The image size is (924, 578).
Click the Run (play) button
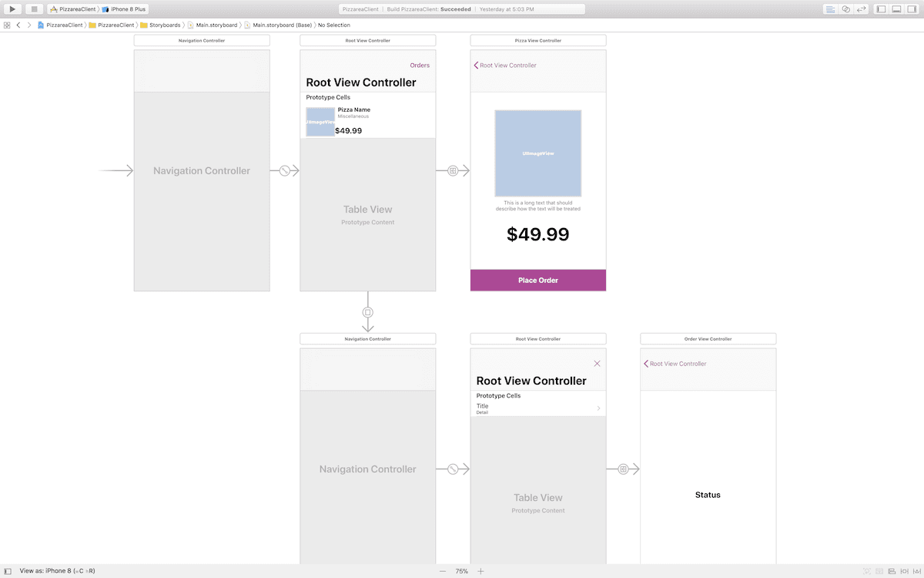(x=12, y=9)
